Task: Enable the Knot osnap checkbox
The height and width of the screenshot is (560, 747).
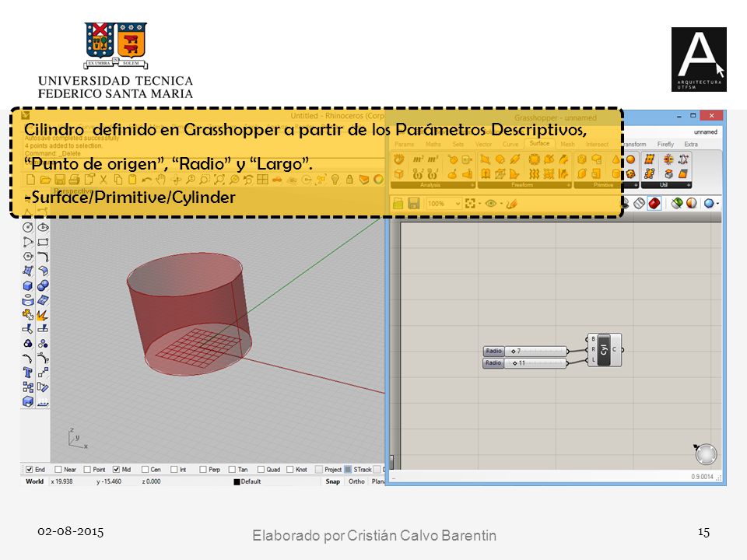Action: [290, 470]
